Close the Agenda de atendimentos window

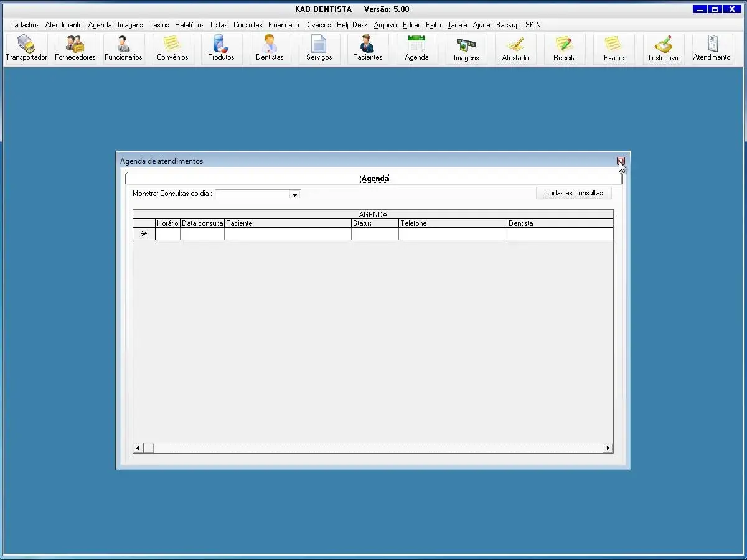[x=621, y=161]
